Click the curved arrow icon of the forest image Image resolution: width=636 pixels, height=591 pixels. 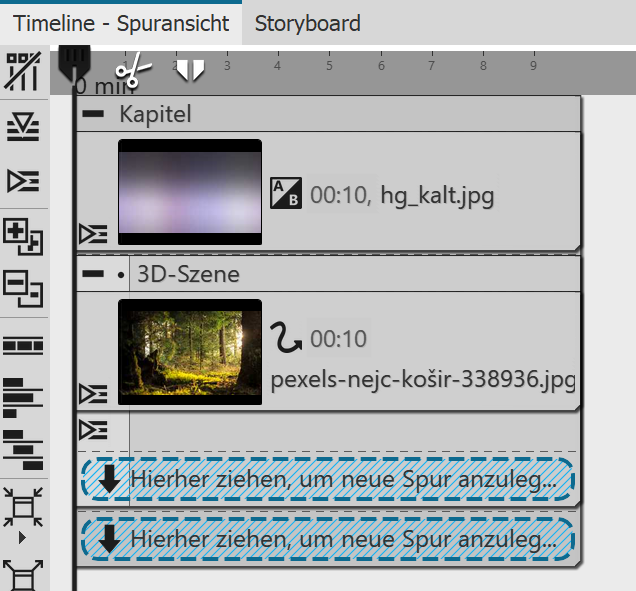coord(287,340)
